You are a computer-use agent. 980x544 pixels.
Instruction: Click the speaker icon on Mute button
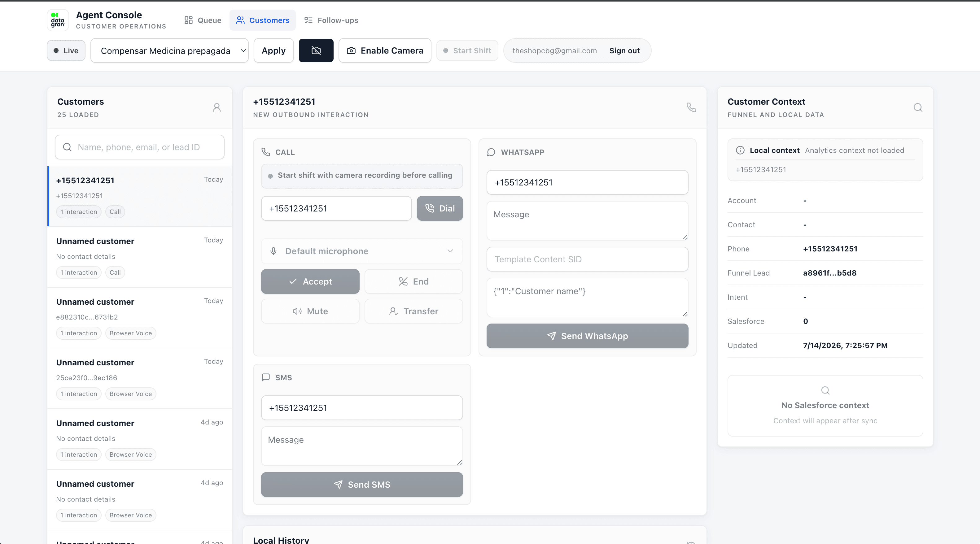point(297,311)
